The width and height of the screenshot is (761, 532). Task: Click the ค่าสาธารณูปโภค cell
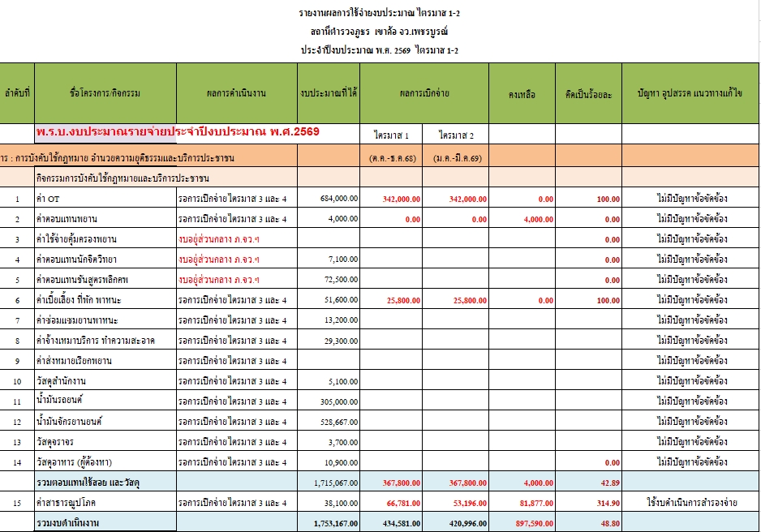click(105, 503)
